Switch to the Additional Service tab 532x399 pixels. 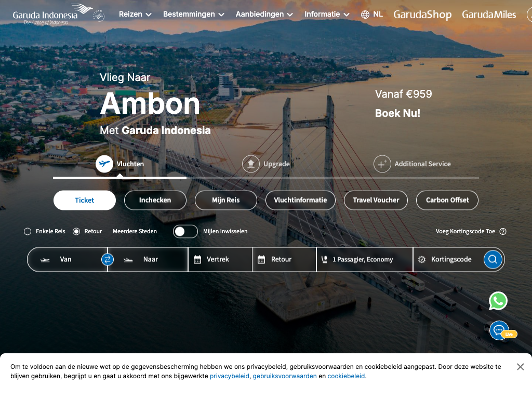[x=412, y=164]
